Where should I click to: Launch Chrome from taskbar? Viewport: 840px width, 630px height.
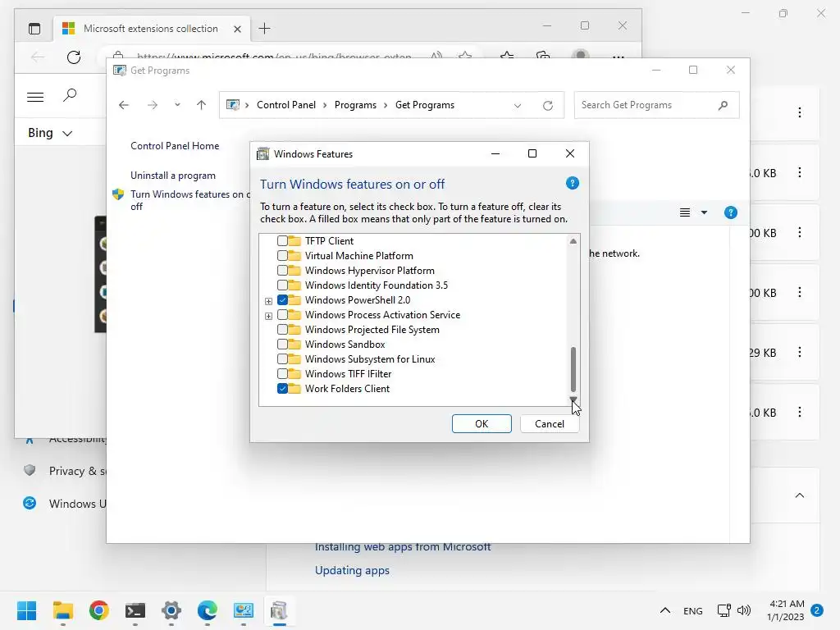pyautogui.click(x=99, y=610)
